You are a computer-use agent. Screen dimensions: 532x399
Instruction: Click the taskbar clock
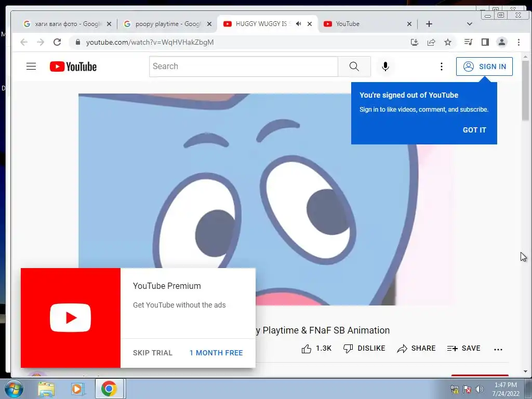[506, 389]
